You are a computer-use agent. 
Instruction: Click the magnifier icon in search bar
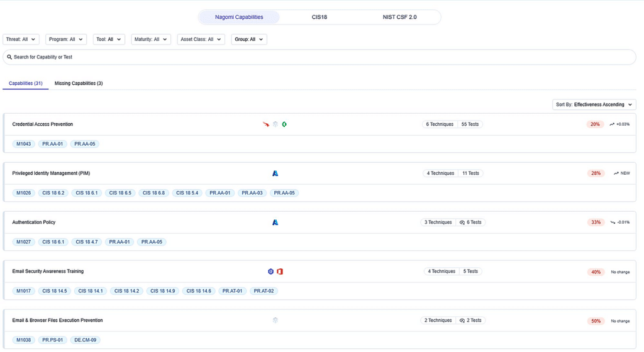(9, 57)
